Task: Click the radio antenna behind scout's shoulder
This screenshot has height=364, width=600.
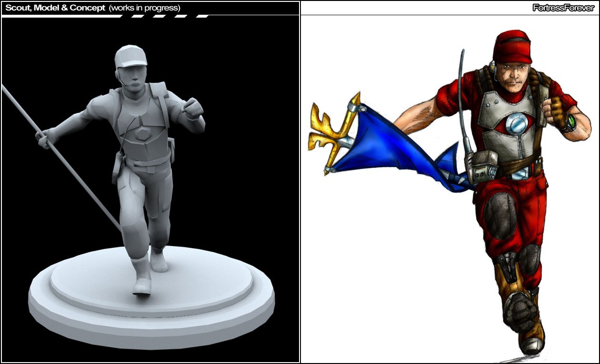Action: (461, 95)
